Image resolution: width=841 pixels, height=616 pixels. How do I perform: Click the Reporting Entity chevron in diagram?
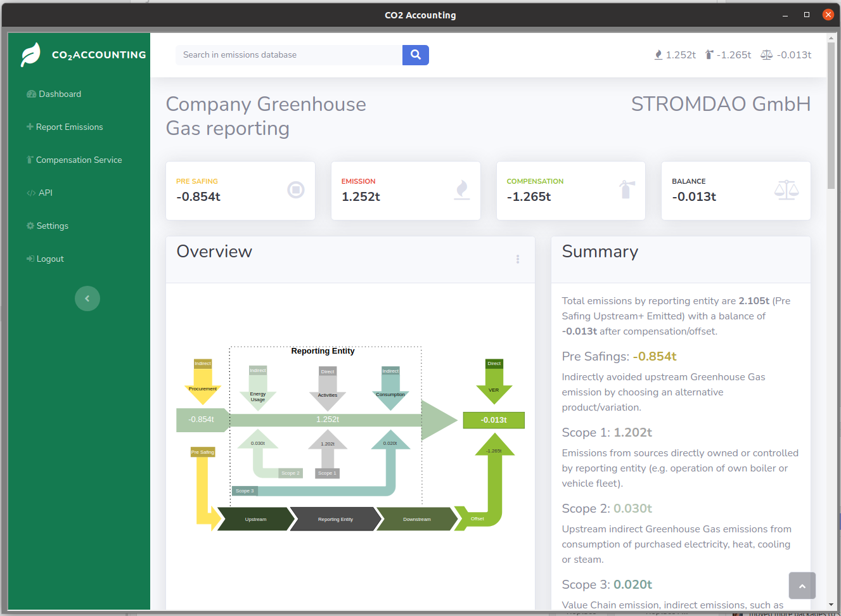(x=336, y=519)
